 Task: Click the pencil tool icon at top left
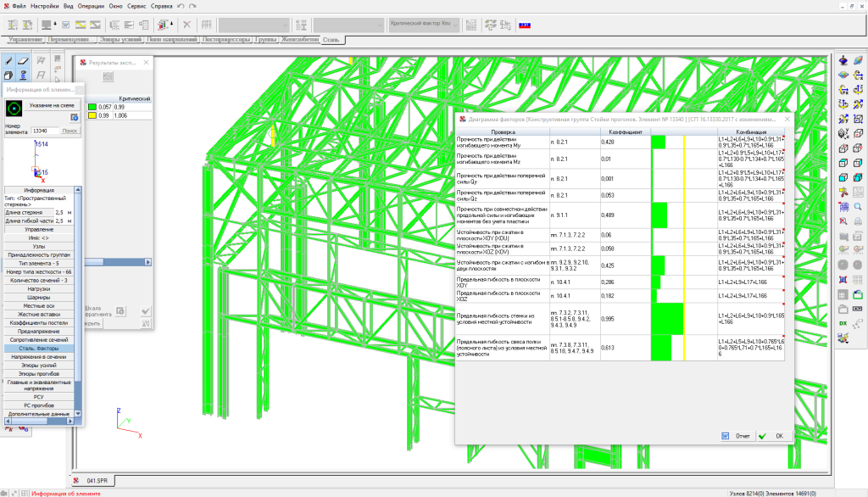8,61
